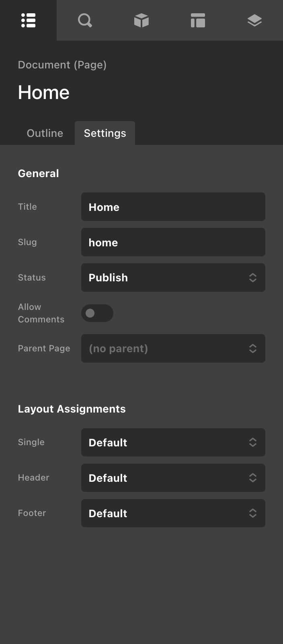Open the Status dropdown showing Publish
The height and width of the screenshot is (644, 283).
pos(173,277)
